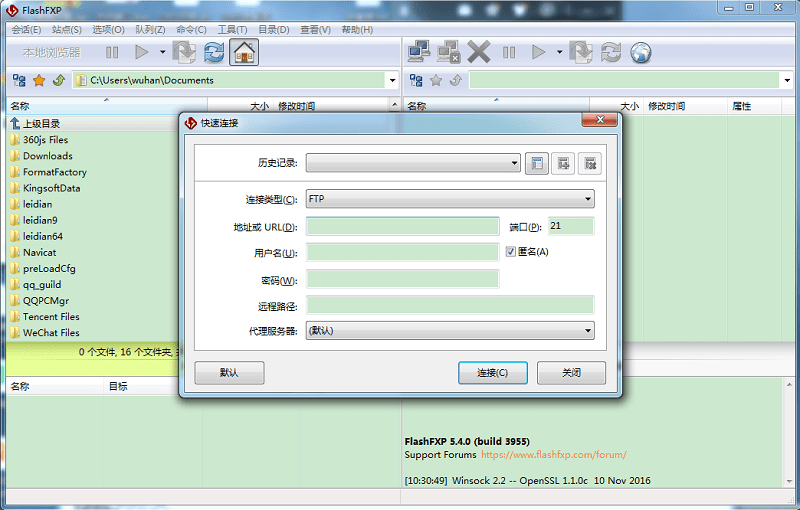Click the abort X icon in remote toolbar
Viewport: 800px width, 510px height.
479,52
